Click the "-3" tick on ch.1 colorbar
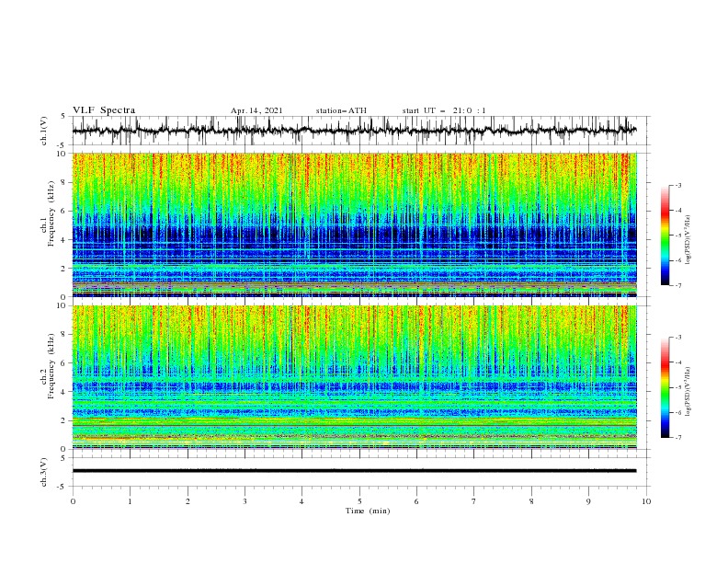The width and height of the screenshot is (728, 563). tap(677, 185)
